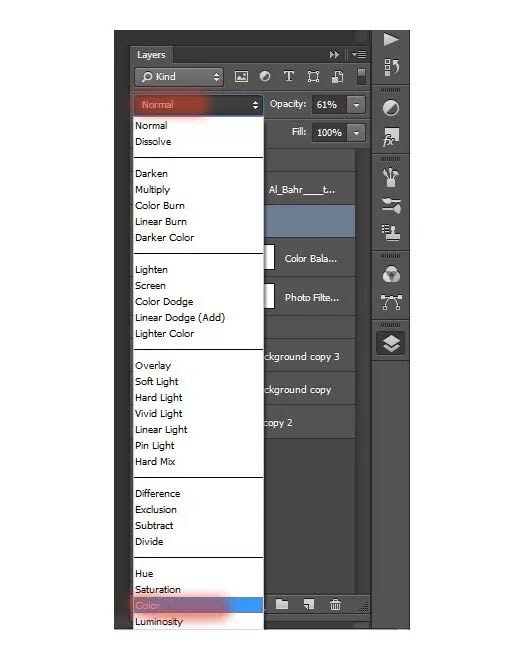Select the Layers panel tab
This screenshot has height=652, width=528.
pyautogui.click(x=151, y=55)
